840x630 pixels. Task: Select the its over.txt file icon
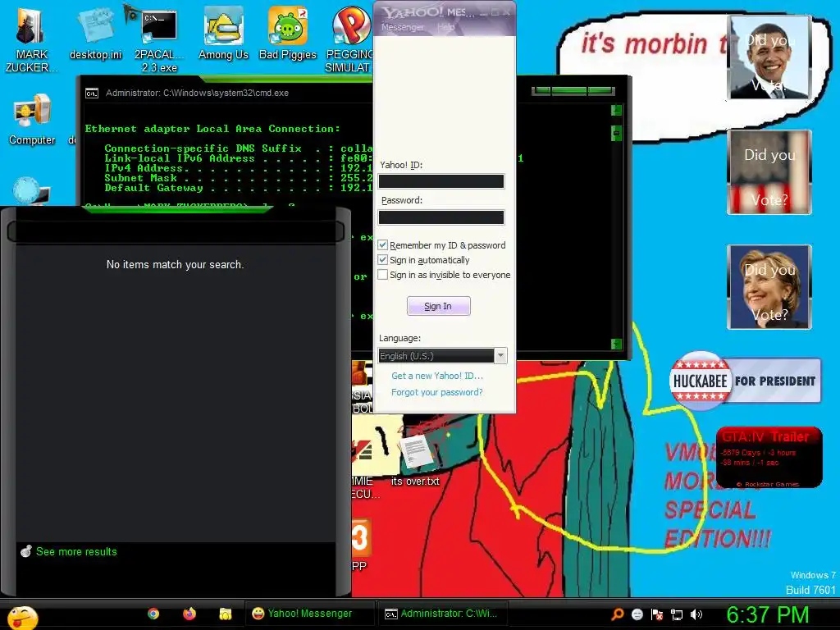415,459
